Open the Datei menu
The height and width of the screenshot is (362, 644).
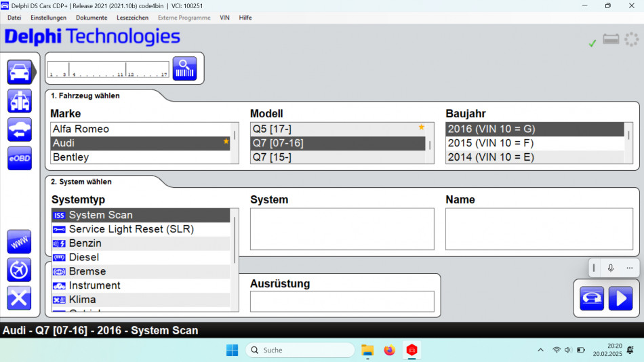(x=14, y=18)
